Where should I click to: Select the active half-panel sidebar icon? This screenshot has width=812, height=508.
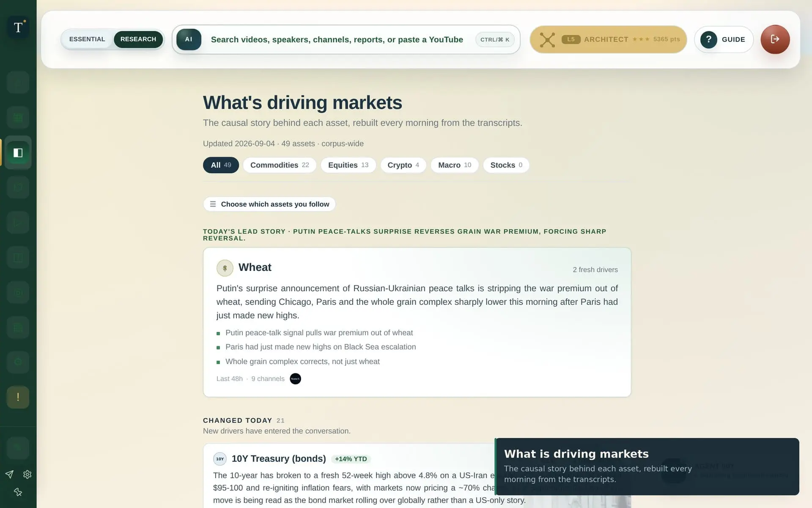(x=18, y=153)
